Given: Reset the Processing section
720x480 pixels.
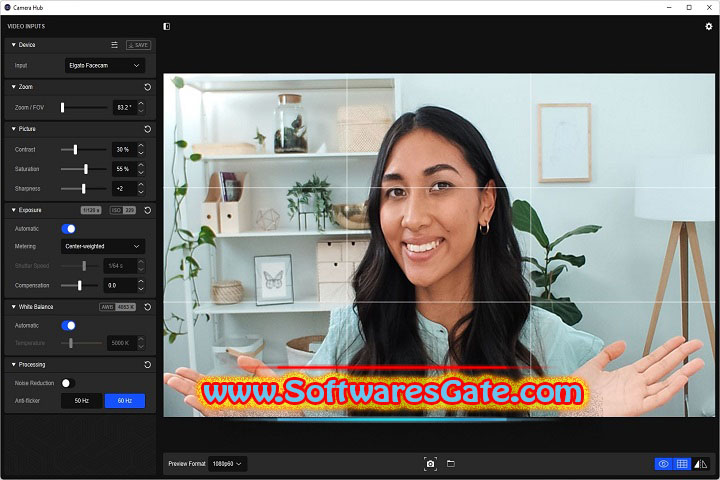Looking at the screenshot, I should (x=147, y=365).
